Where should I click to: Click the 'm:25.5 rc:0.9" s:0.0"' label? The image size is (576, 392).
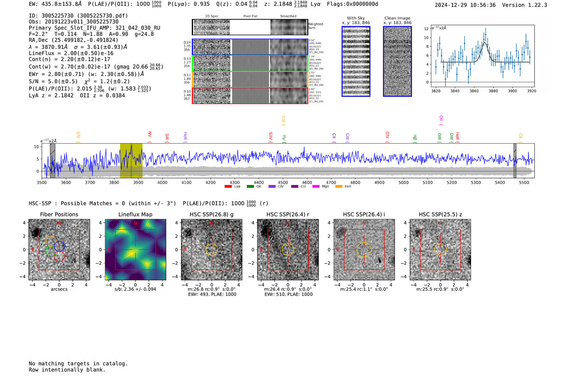pyautogui.click(x=440, y=289)
